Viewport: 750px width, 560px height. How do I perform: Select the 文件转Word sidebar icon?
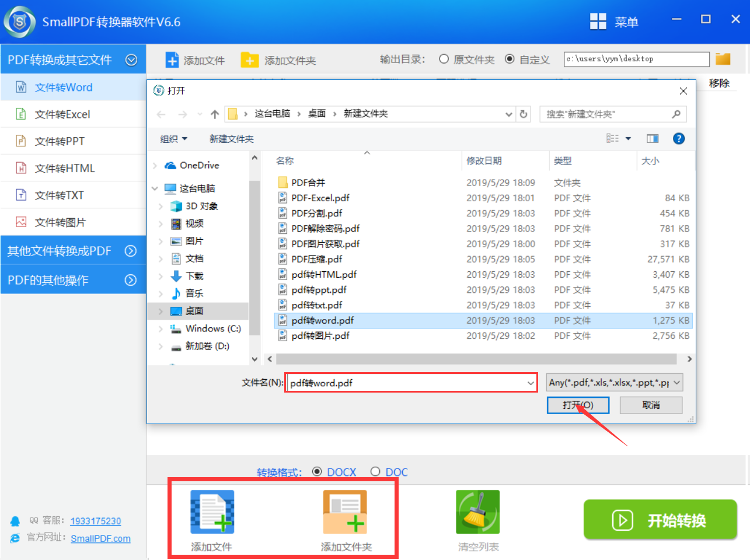pyautogui.click(x=21, y=87)
